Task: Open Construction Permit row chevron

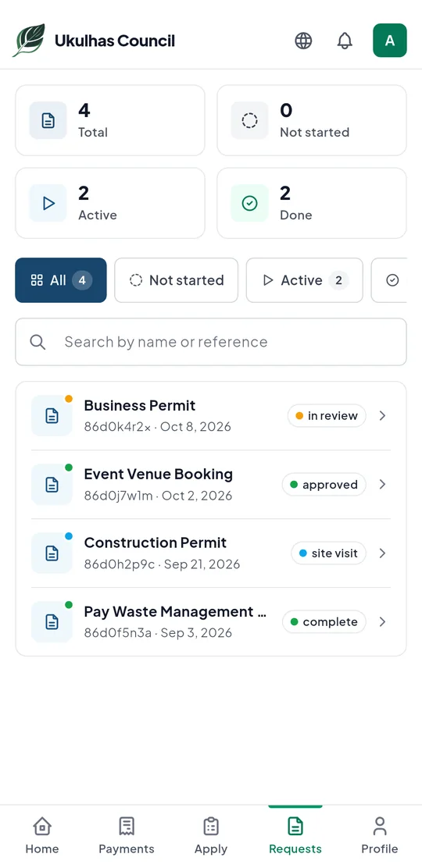Action: coord(382,553)
